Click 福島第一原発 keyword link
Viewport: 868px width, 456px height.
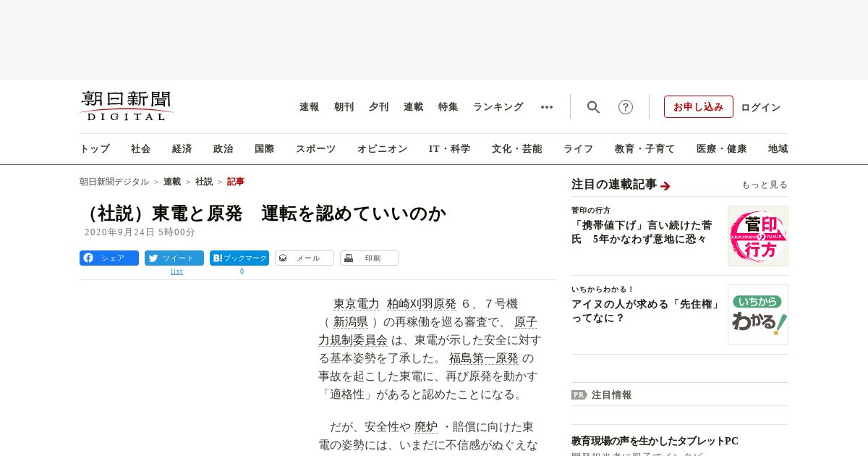click(484, 358)
